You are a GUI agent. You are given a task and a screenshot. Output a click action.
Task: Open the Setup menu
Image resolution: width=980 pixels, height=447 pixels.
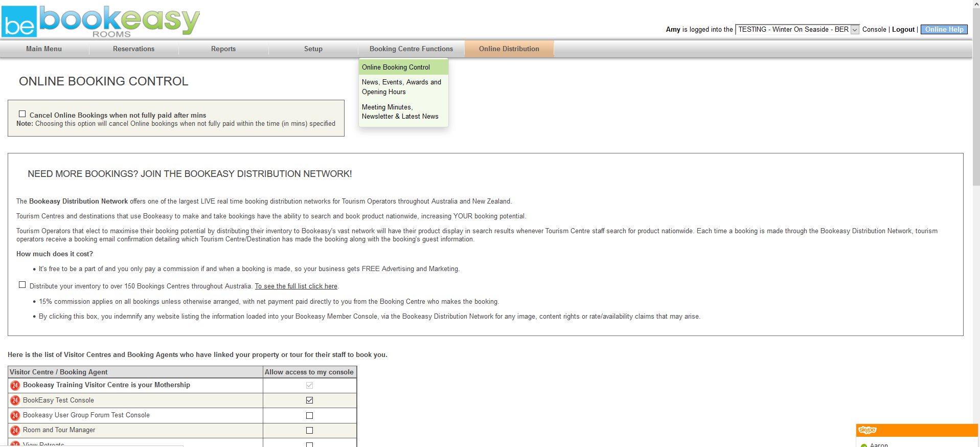pos(313,49)
